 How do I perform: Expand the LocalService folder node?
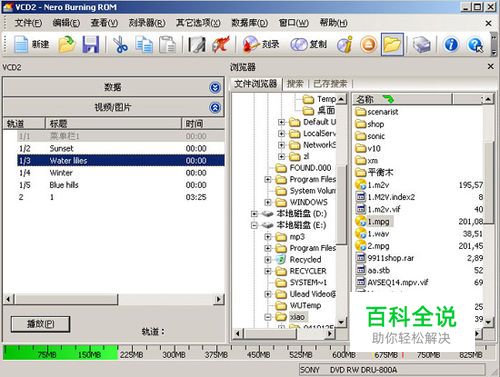282,134
